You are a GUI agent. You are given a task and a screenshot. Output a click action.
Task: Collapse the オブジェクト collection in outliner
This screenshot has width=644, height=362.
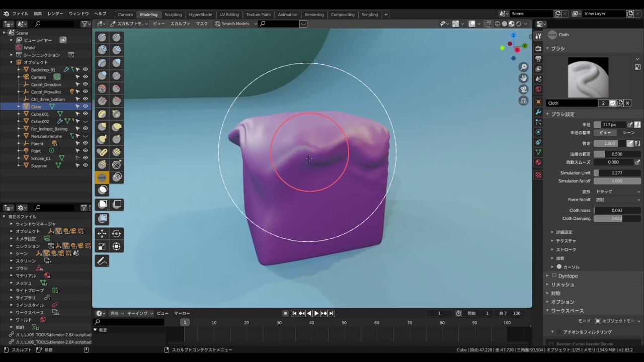pyautogui.click(x=12, y=62)
